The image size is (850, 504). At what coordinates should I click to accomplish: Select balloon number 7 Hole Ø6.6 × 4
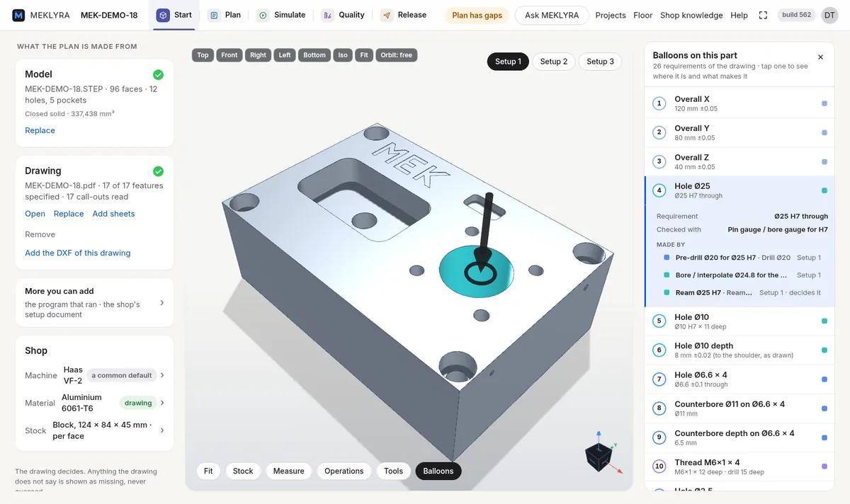tap(739, 379)
